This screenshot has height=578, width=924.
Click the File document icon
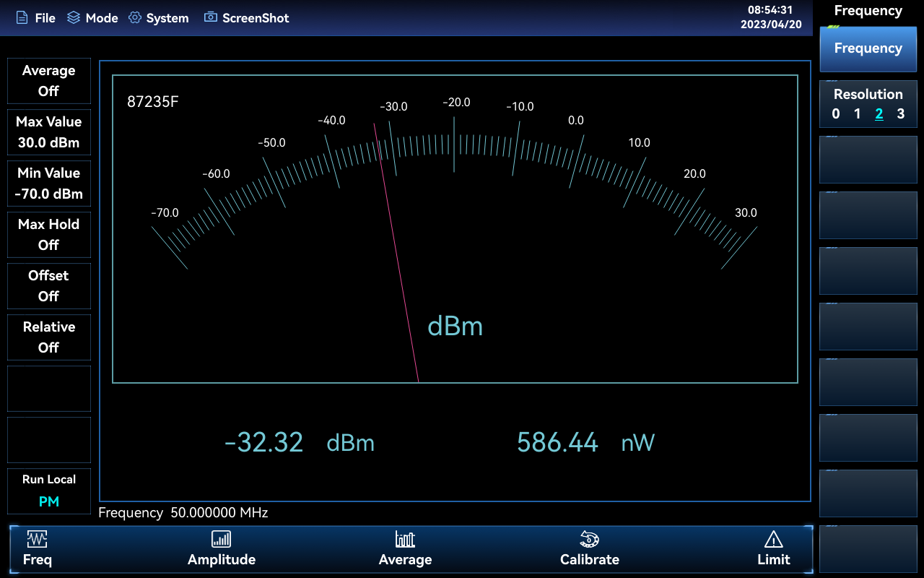22,18
